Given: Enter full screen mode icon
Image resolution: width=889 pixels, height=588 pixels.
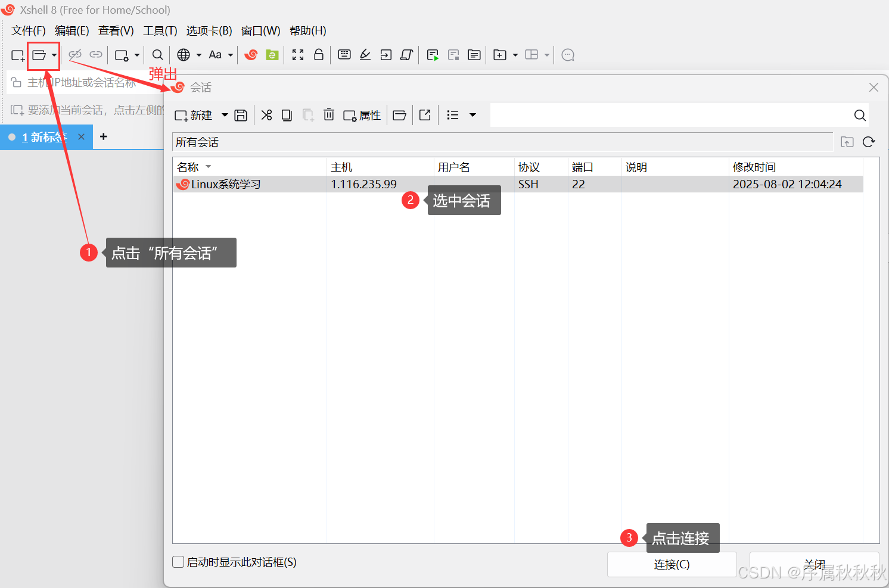Looking at the screenshot, I should 298,55.
